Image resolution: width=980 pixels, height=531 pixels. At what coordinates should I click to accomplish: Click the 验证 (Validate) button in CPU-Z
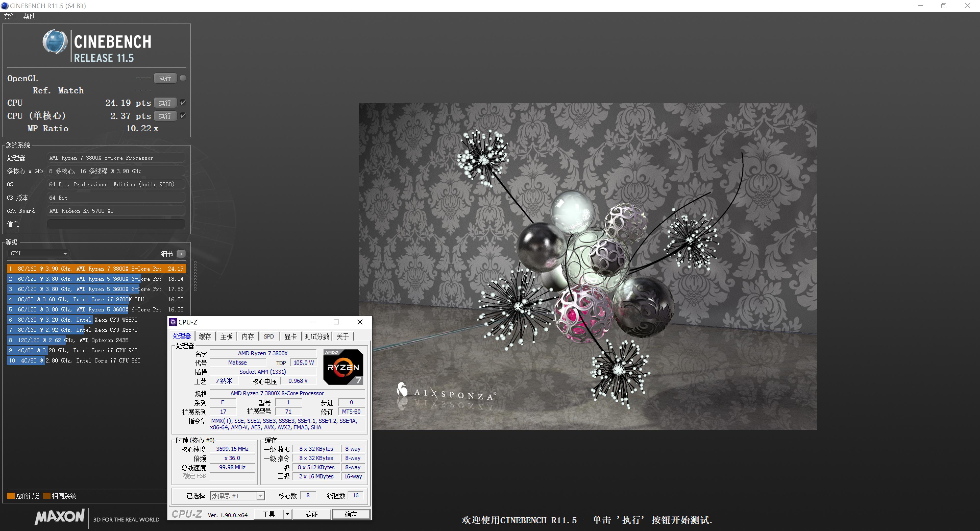click(312, 514)
